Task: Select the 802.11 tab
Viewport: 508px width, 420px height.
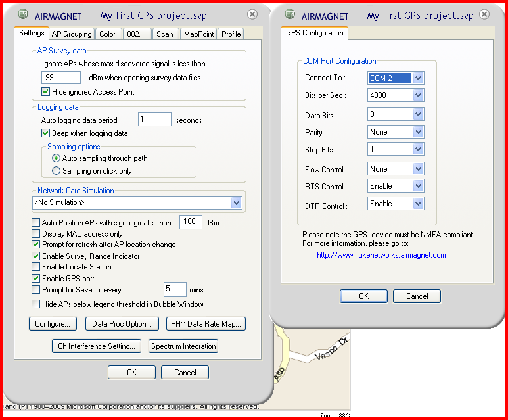Action: (137, 34)
